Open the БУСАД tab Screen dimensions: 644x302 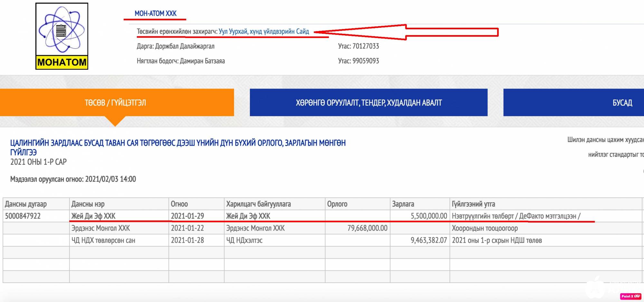(x=573, y=103)
